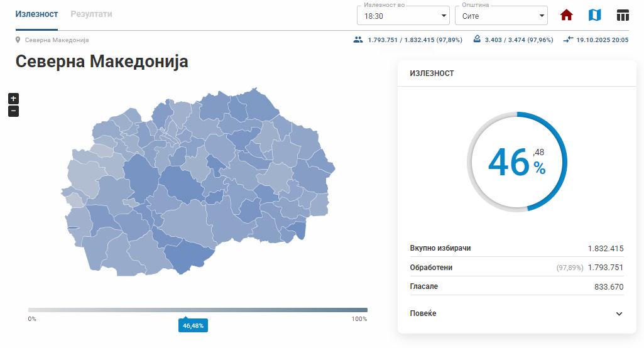Screen dimensions: 644x348
Task: Click the ballot box icon beside 3.403 / 3.474
Action: tap(477, 40)
